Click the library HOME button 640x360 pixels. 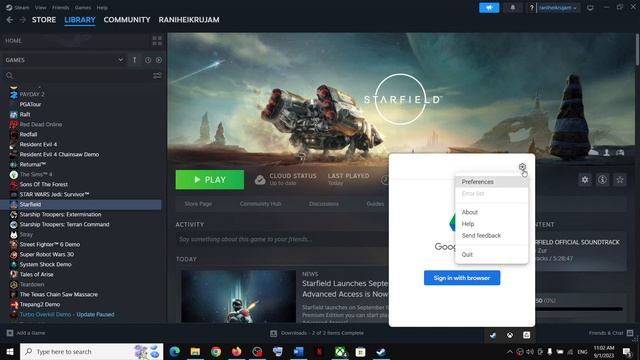[x=13, y=40]
